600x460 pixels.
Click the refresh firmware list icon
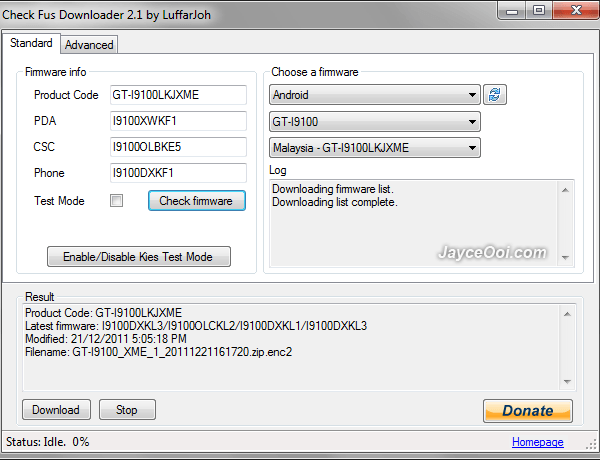(495, 95)
